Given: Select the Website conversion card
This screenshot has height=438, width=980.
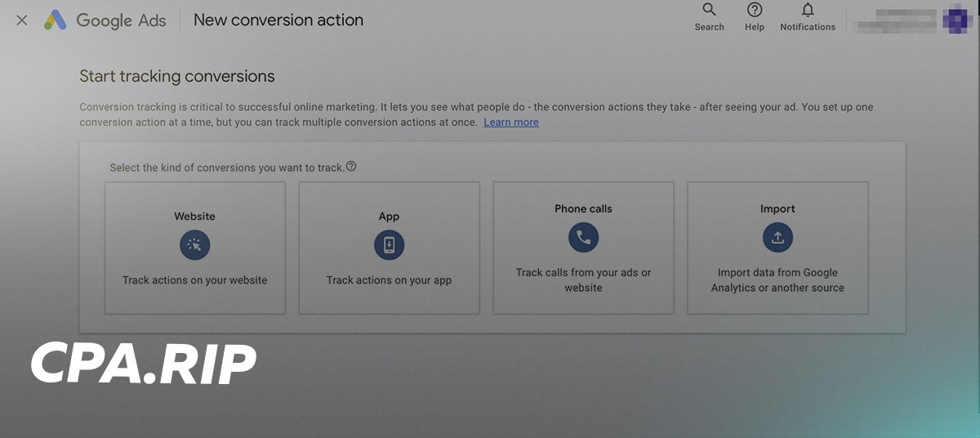Looking at the screenshot, I should coord(195,248).
